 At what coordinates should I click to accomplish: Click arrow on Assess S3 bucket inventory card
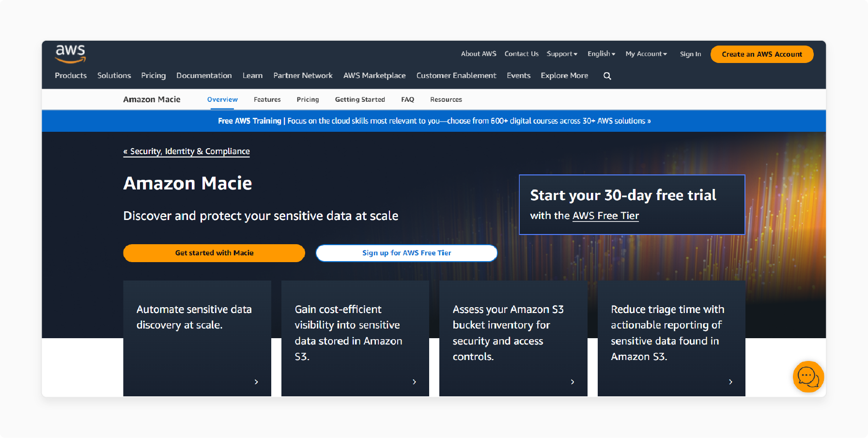(573, 382)
